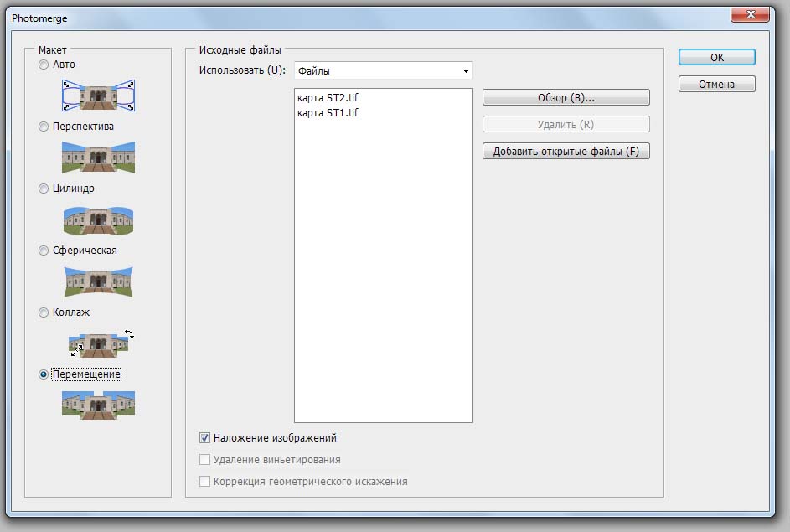This screenshot has height=532, width=790.
Task: Select the Перемещение layout radio button
Action: (44, 374)
